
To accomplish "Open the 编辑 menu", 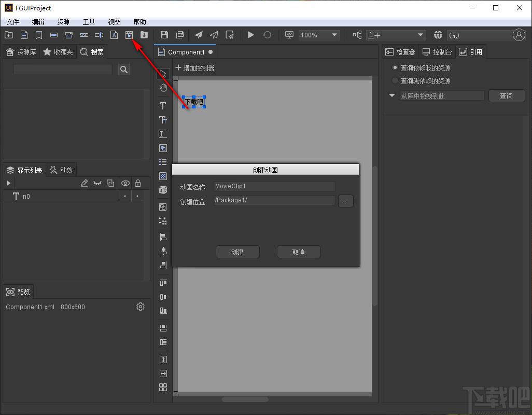I will 38,22.
